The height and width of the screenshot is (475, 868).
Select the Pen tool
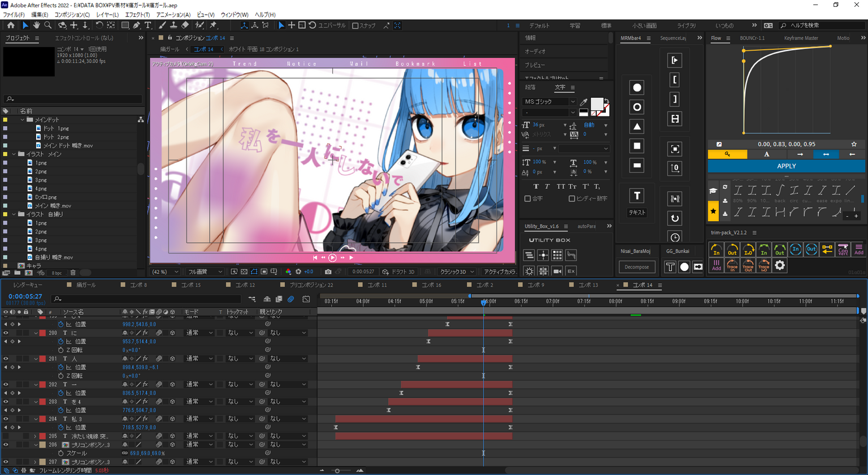pyautogui.click(x=136, y=25)
